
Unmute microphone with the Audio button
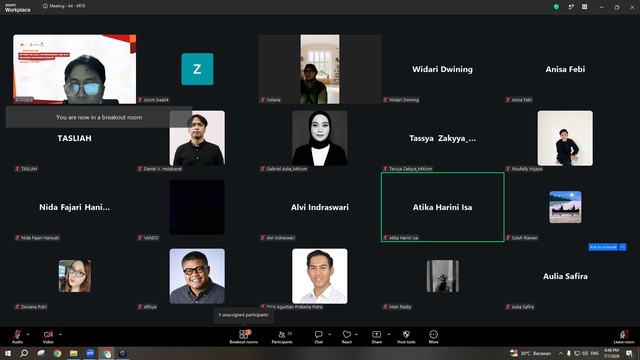[x=17, y=337]
